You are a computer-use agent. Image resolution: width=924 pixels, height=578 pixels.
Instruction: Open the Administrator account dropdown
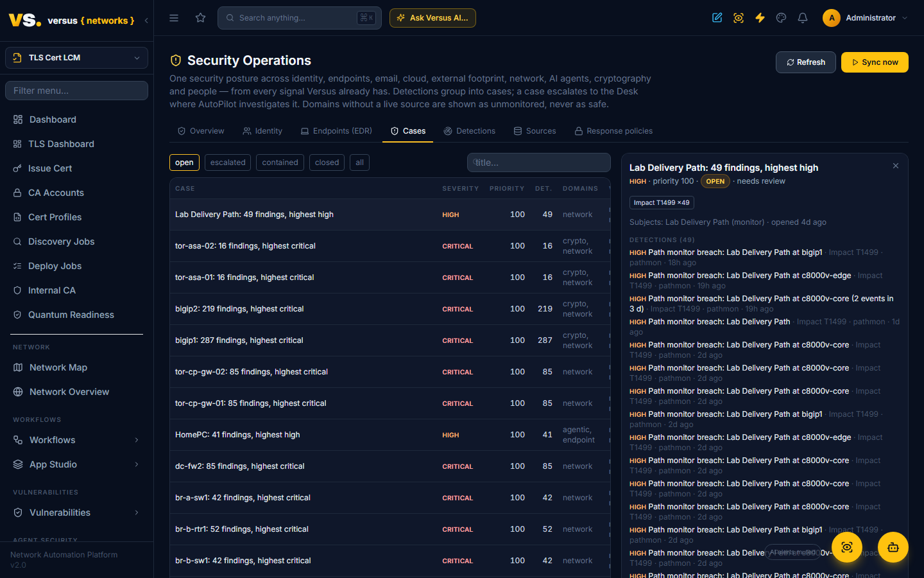point(866,18)
